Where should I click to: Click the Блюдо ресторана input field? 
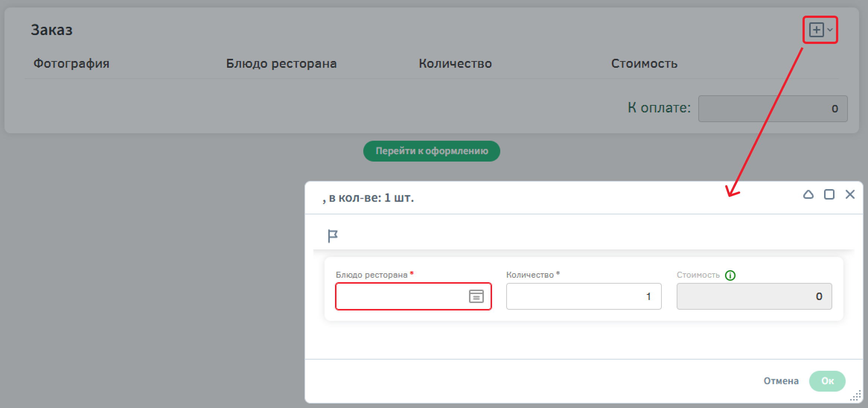point(400,296)
